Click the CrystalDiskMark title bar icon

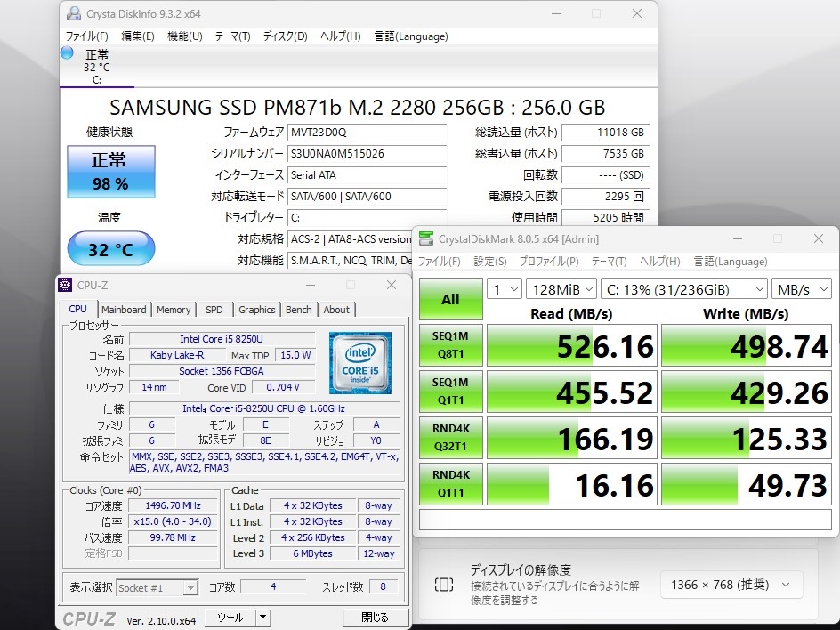pos(426,238)
